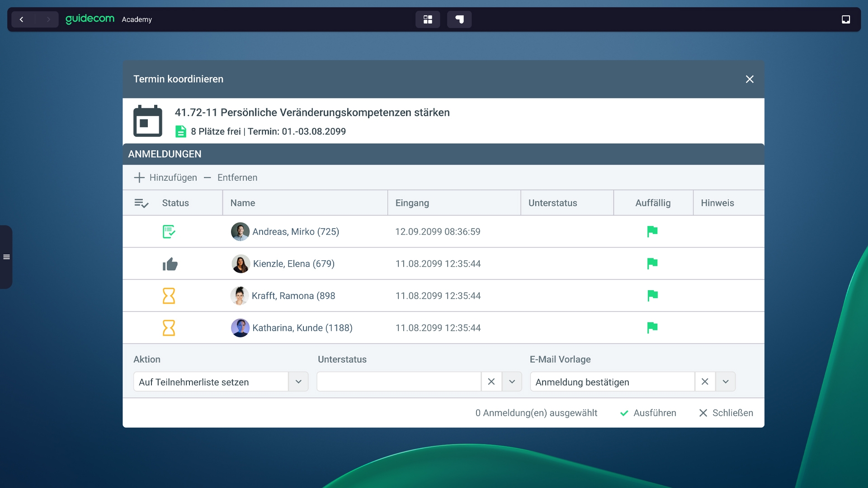
Task: Clear the E-Mail Vorlage selection
Action: (704, 382)
